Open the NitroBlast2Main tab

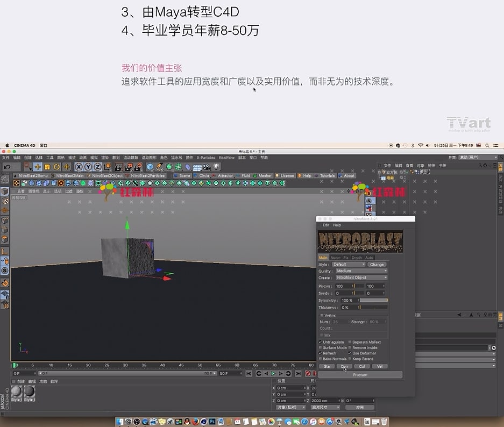[x=67, y=176]
